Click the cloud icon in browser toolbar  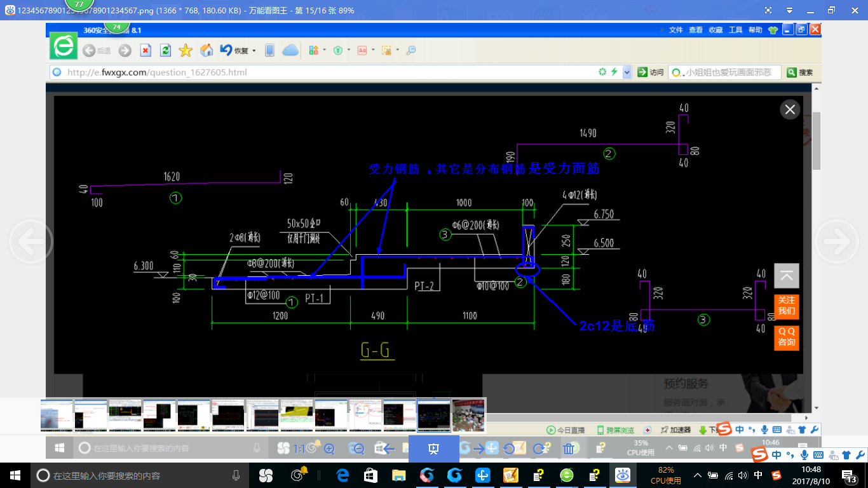pos(290,50)
